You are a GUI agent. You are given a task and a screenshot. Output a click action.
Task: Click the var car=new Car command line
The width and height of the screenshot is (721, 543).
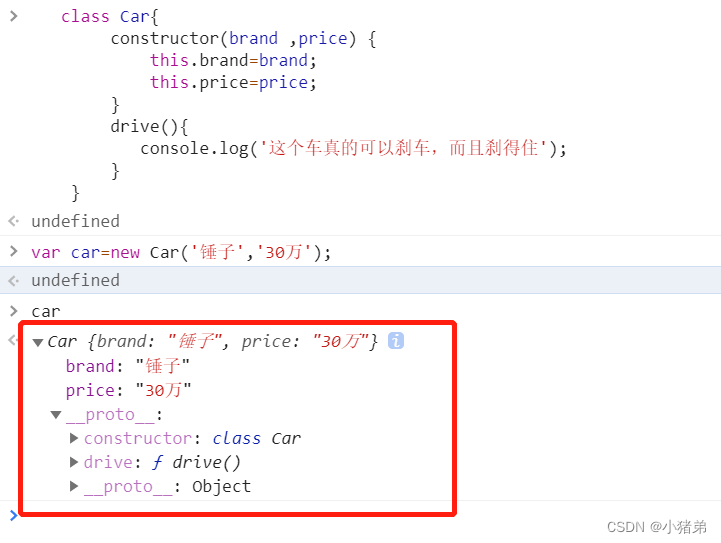pos(181,252)
